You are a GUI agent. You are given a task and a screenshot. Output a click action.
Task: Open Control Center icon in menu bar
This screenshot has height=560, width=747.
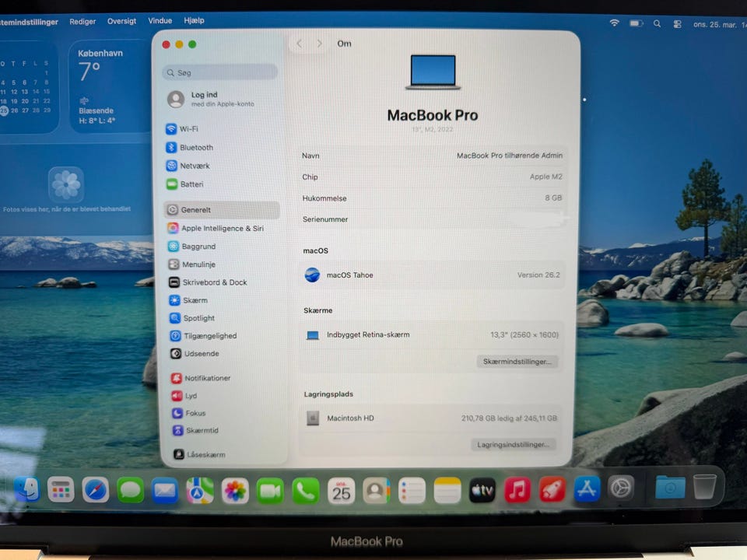[677, 24]
